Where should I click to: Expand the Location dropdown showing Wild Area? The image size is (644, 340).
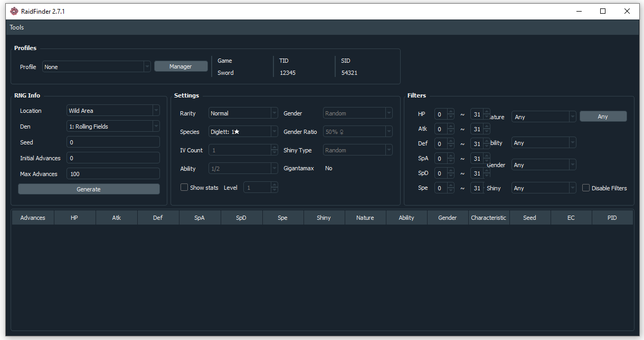pyautogui.click(x=113, y=111)
